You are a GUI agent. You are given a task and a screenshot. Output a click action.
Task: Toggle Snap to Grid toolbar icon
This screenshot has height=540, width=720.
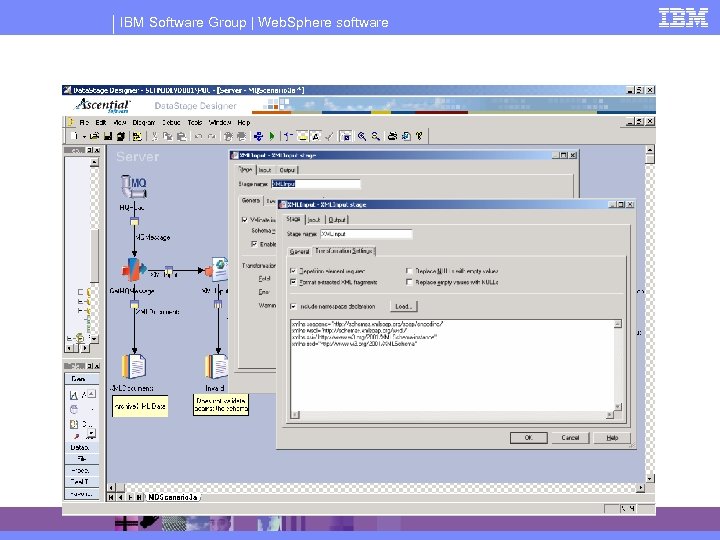pyautogui.click(x=345, y=136)
